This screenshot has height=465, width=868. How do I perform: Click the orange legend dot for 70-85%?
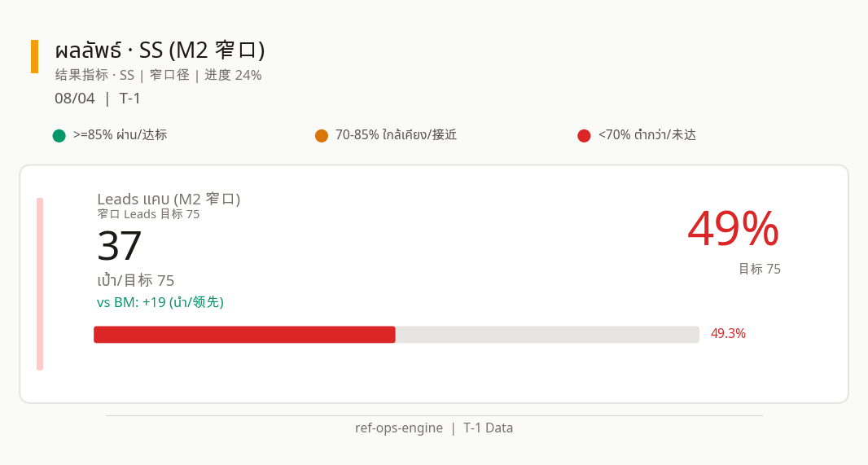(322, 135)
